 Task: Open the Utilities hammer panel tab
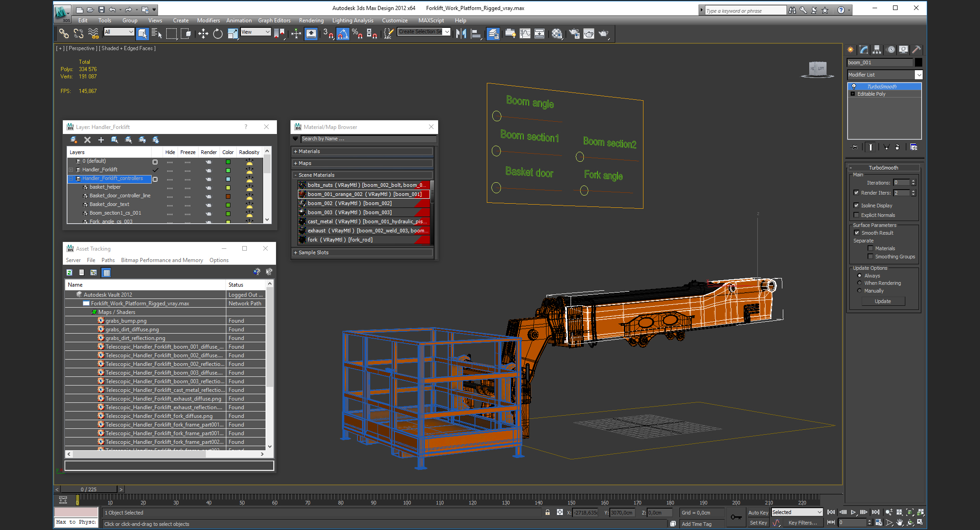pos(916,50)
